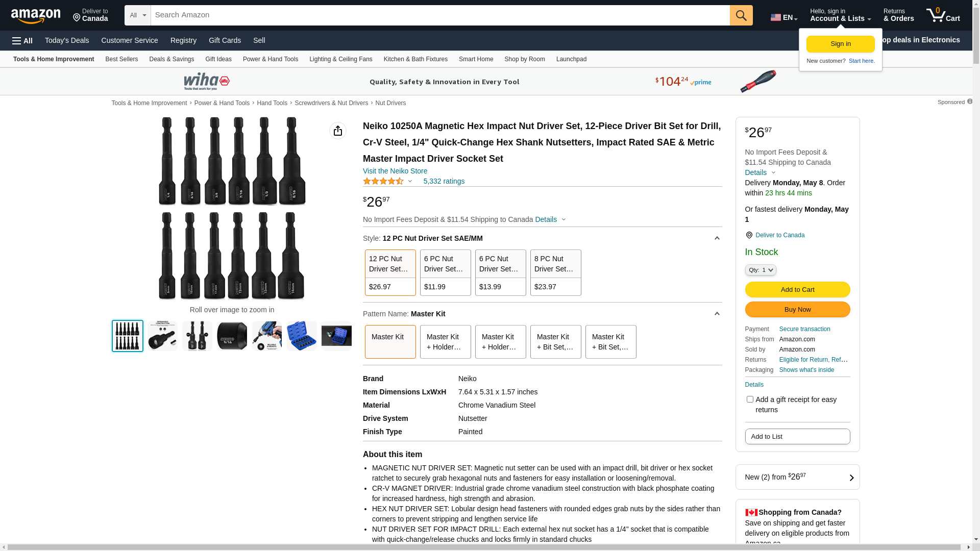Open the All hamburger menu
This screenshot has height=551, width=980.
[x=22, y=40]
